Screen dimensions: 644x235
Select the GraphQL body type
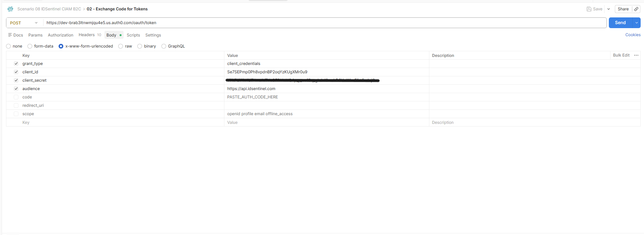164,46
